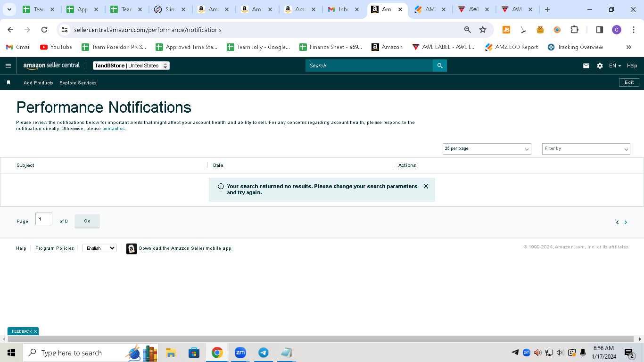Open the tab search dropdown arrow
Viewport: 644px width, 362px height.
pos(9,9)
